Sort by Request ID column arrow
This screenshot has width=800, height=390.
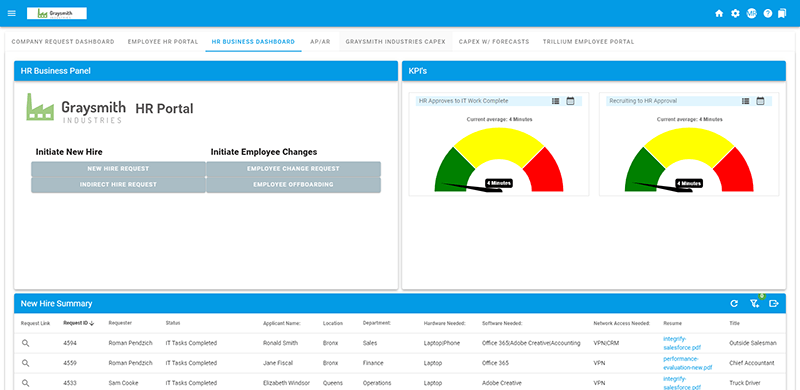pos(92,323)
